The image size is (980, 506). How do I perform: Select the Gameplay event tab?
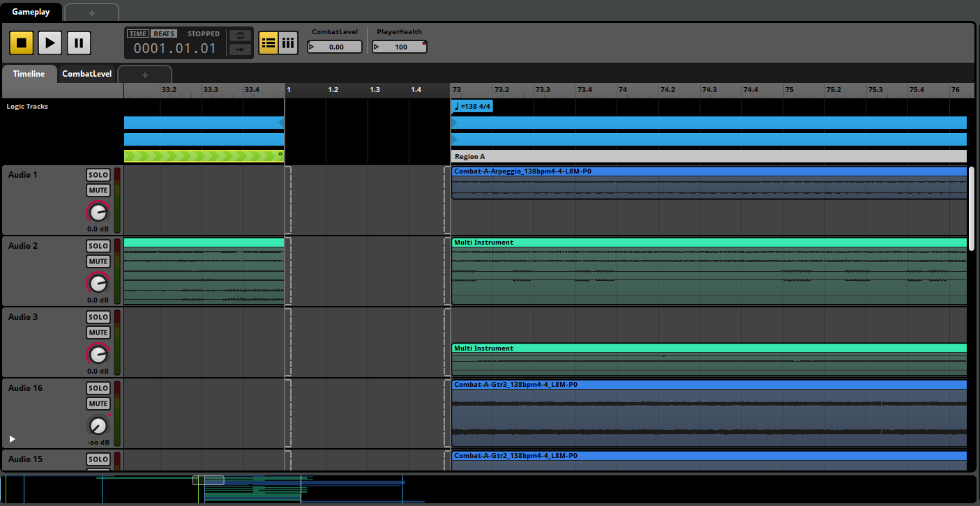[31, 12]
